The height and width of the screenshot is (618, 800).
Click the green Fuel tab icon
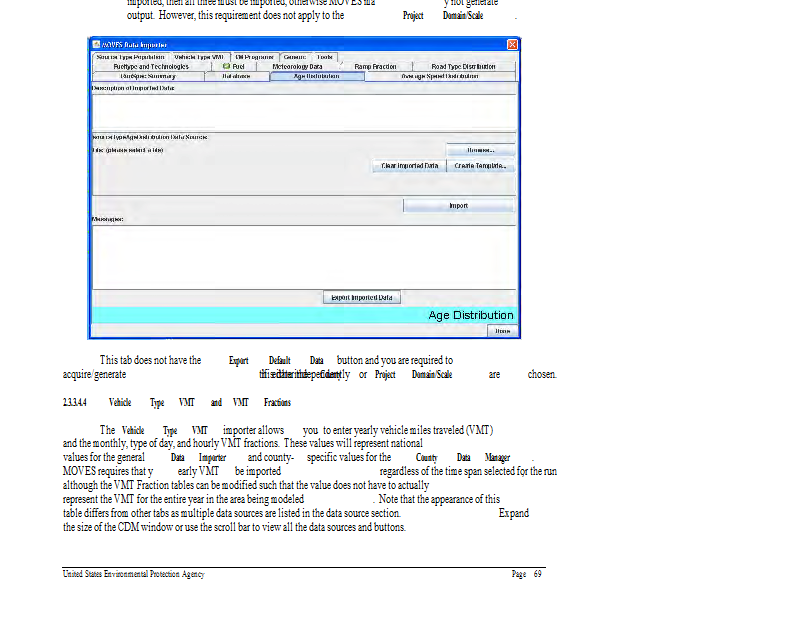tap(227, 66)
